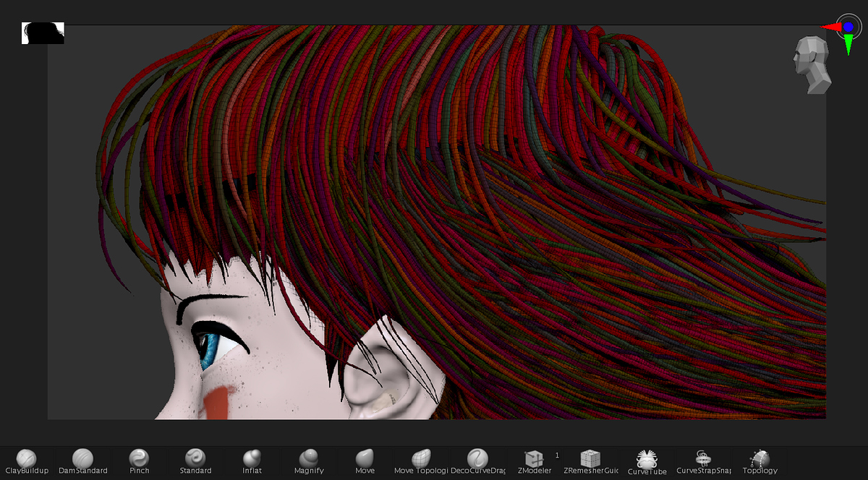Select the Pinch brush
The image size is (868, 480).
coord(138,460)
